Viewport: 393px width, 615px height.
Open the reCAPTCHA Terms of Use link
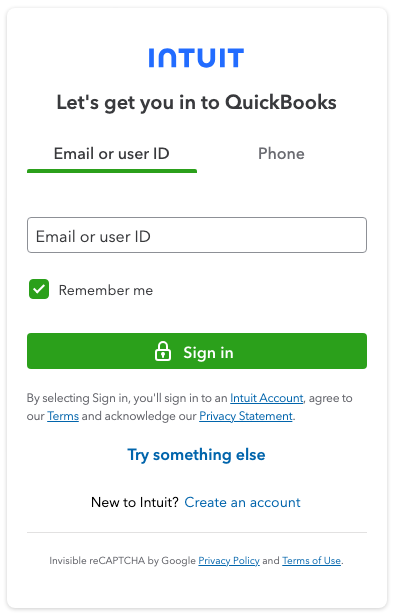click(311, 561)
